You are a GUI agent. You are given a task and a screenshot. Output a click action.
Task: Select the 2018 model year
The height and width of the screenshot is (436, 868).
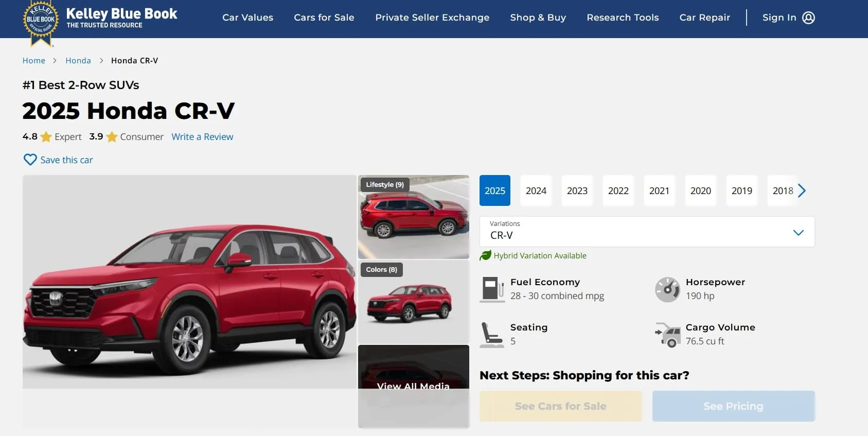783,190
